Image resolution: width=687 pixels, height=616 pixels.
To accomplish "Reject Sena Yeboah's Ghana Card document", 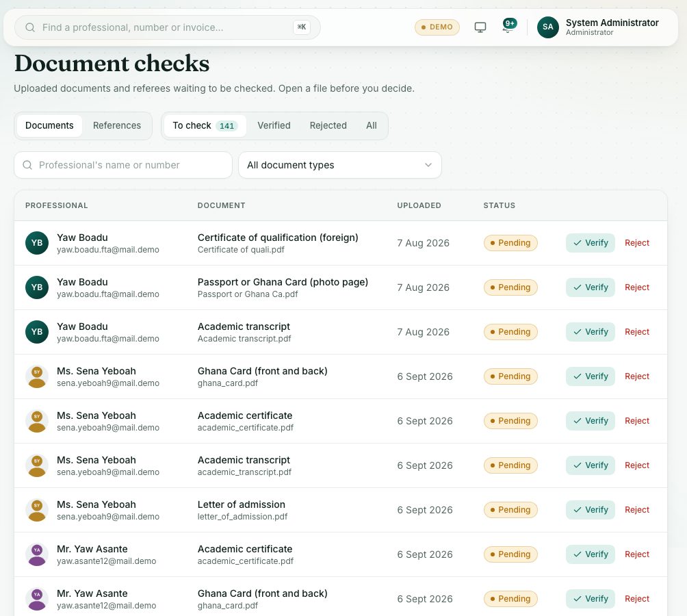I will point(636,376).
